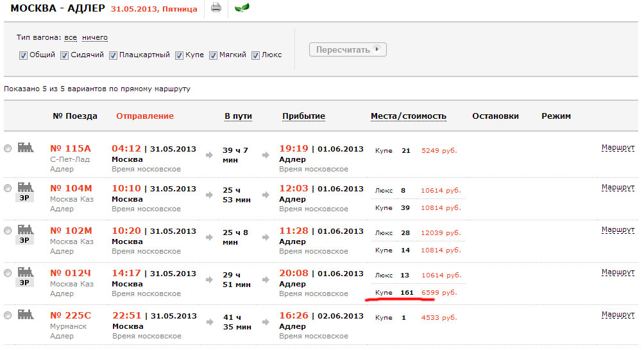Sort by Места/стоимость column header
This screenshot has width=644, height=350.
click(x=408, y=116)
